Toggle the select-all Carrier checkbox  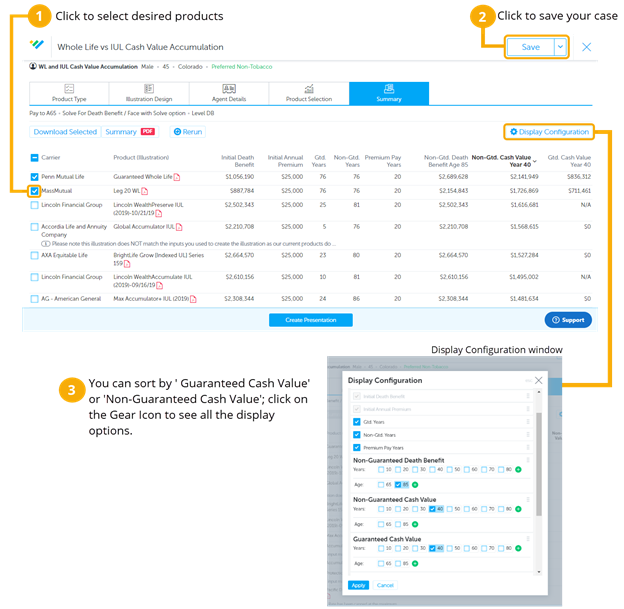(34, 158)
